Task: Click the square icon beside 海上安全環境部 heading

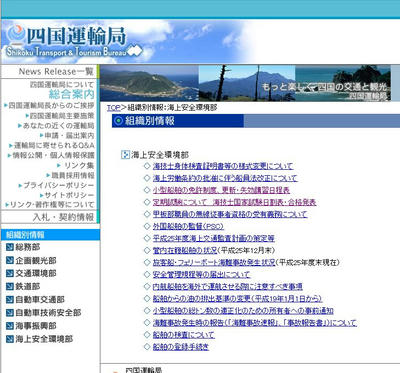Action: (125, 155)
